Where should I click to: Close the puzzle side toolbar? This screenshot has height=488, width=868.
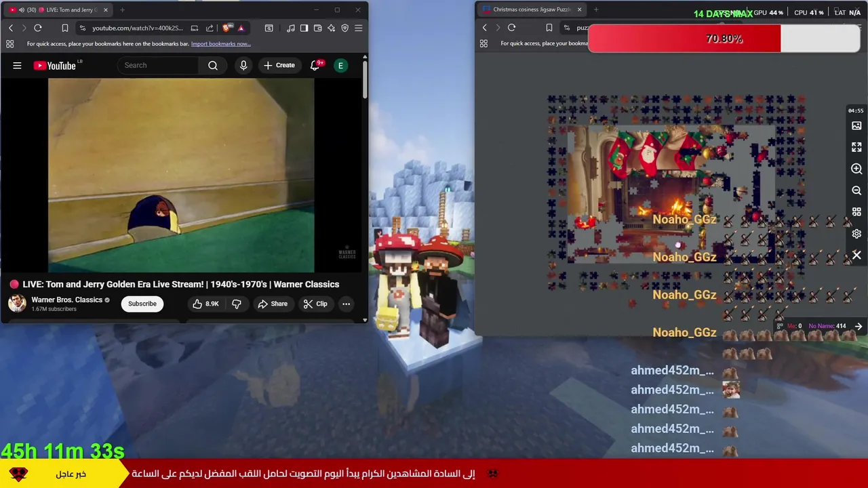click(x=856, y=256)
